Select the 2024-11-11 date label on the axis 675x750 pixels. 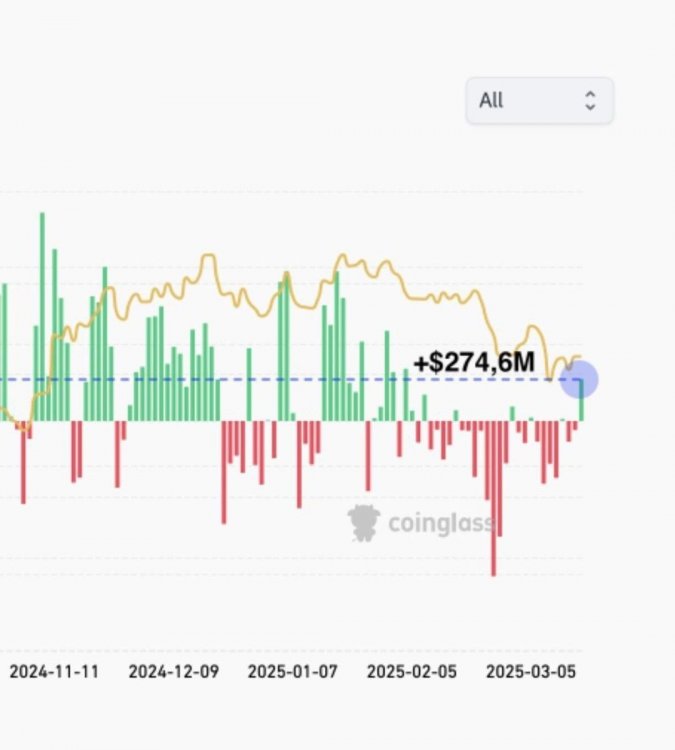(54, 672)
